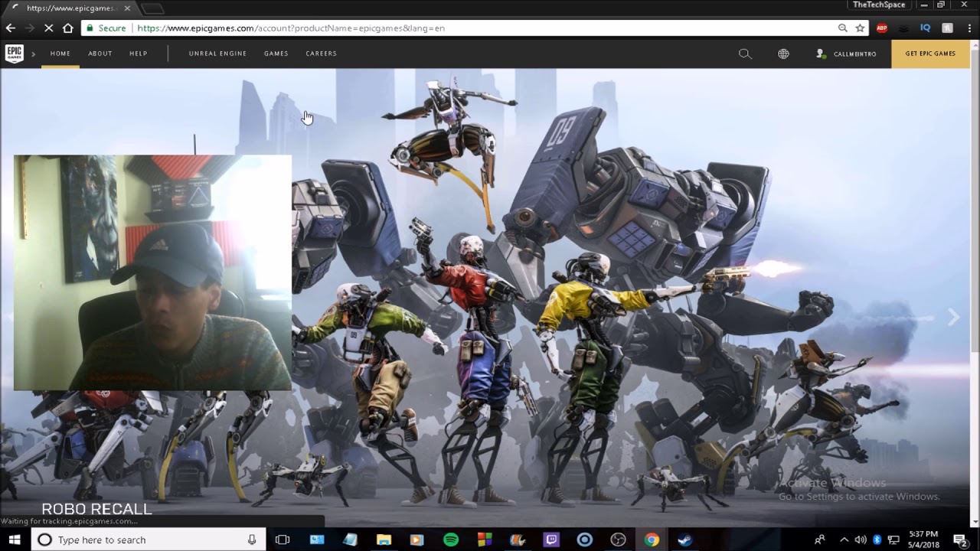Open the Action Center notifications
980x551 pixels.
point(960,540)
